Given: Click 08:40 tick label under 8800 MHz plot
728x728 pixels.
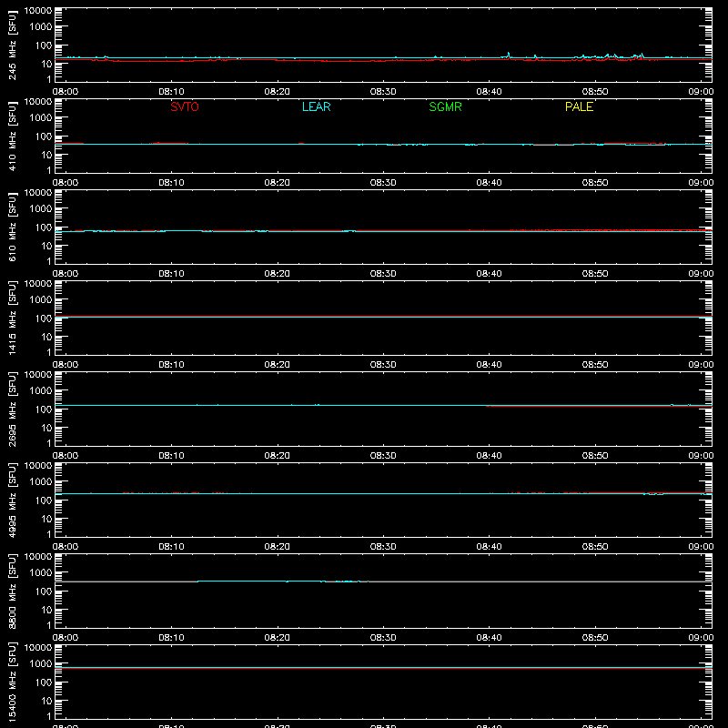Looking at the screenshot, I should tap(489, 638).
